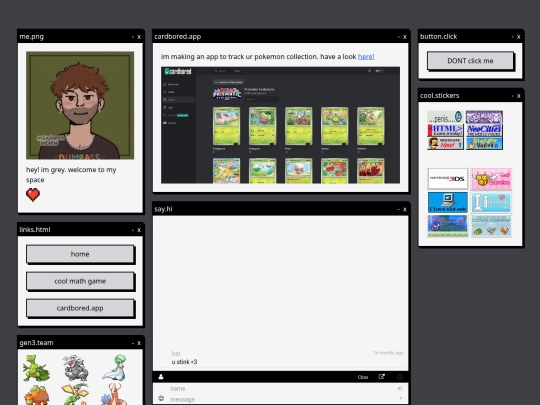This screenshot has height=405, width=540.
Task: Send message with the arrow icon
Action: [x=401, y=399]
